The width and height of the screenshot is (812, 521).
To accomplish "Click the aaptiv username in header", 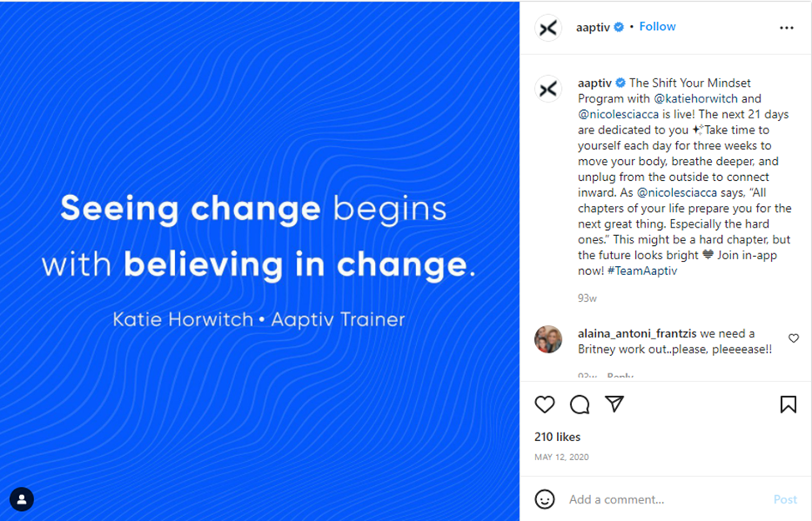I will pyautogui.click(x=592, y=27).
